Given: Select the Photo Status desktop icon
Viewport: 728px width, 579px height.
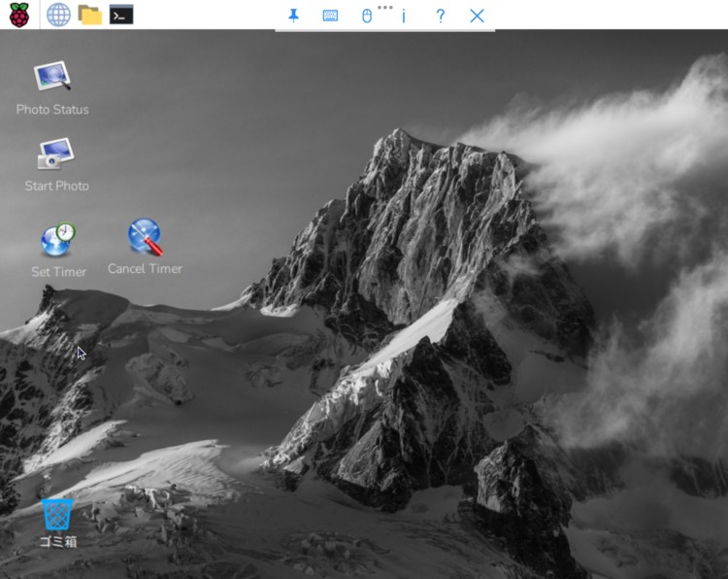Looking at the screenshot, I should tap(52, 77).
